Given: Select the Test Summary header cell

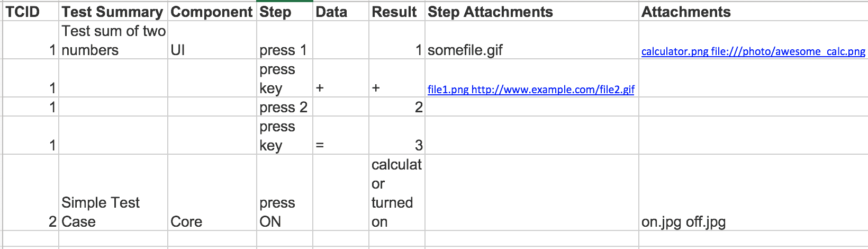Looking at the screenshot, I should tap(113, 12).
